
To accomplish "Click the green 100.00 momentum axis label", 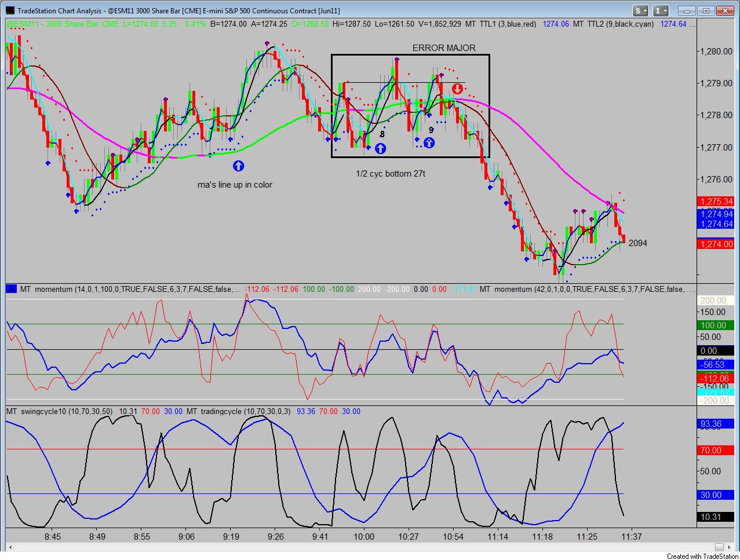I will 717,325.
